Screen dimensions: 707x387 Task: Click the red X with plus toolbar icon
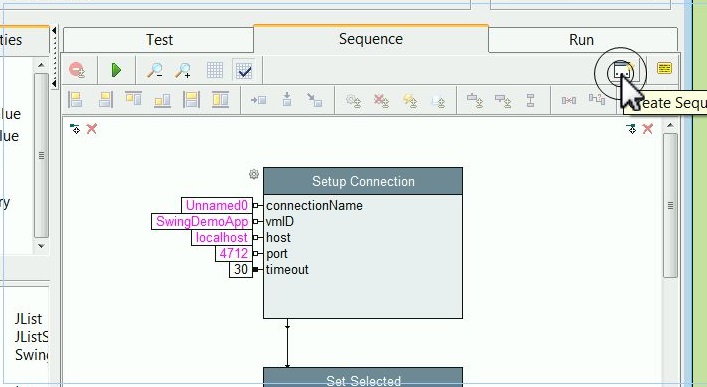point(381,100)
